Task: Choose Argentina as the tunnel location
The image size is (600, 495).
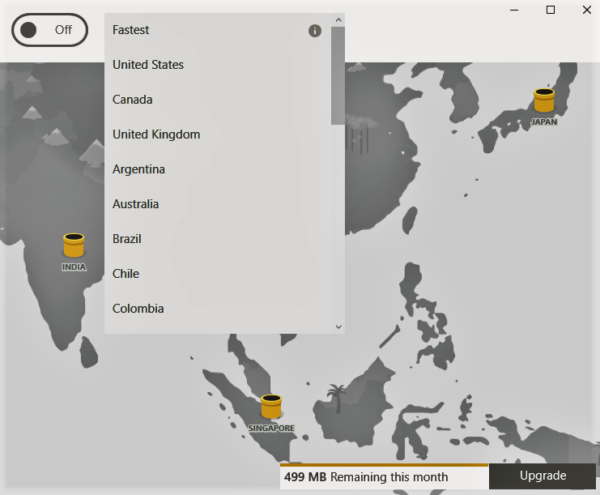Action: [x=218, y=169]
